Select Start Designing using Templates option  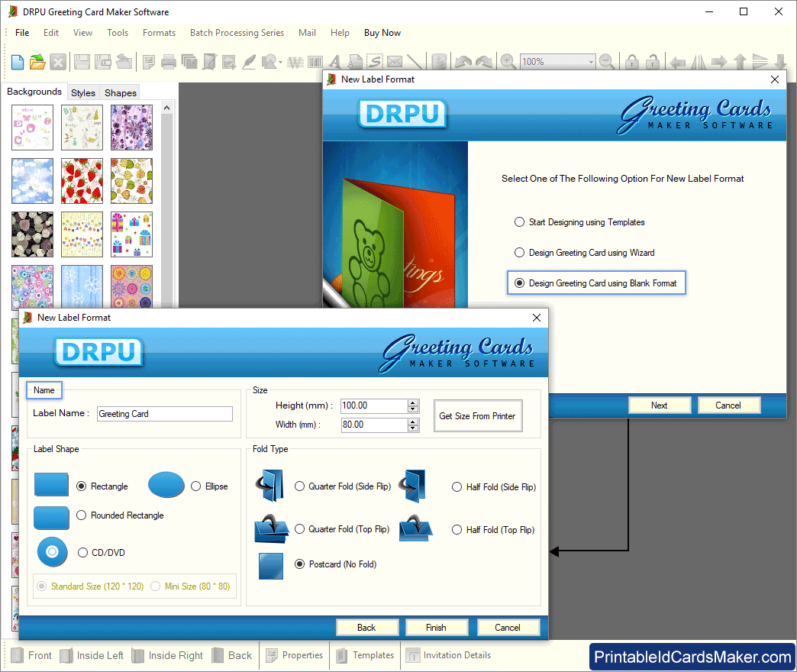579,222
